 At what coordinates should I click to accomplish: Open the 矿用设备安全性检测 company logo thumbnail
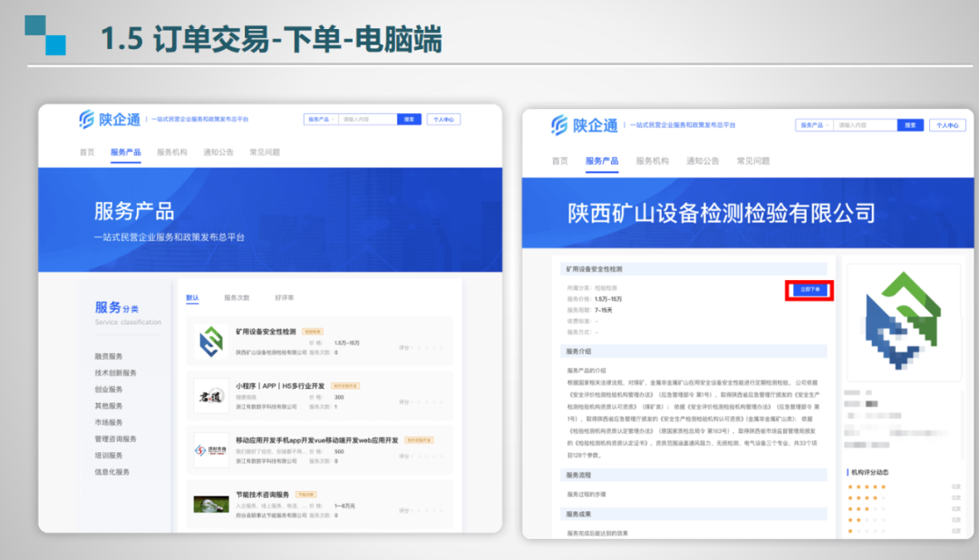pos(211,342)
